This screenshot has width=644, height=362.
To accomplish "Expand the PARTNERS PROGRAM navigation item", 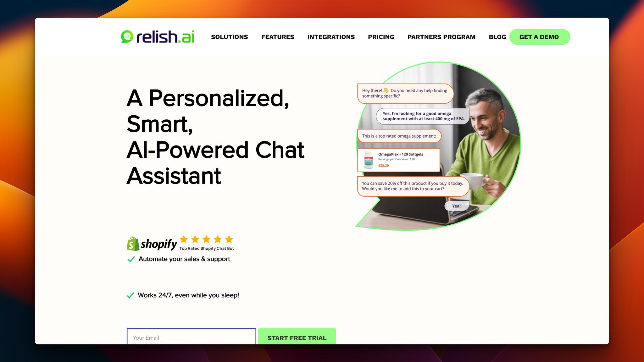I will 441,37.
